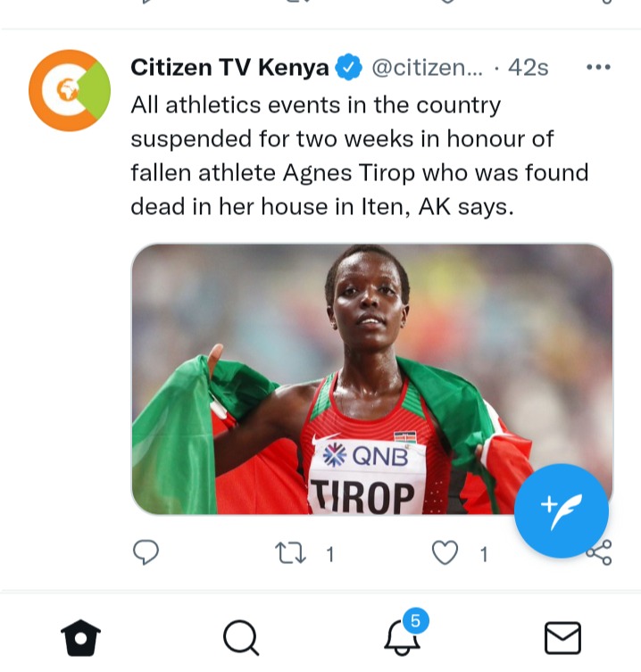Reply to the Citizen TV tweet
The height and width of the screenshot is (672, 641).
click(146, 552)
